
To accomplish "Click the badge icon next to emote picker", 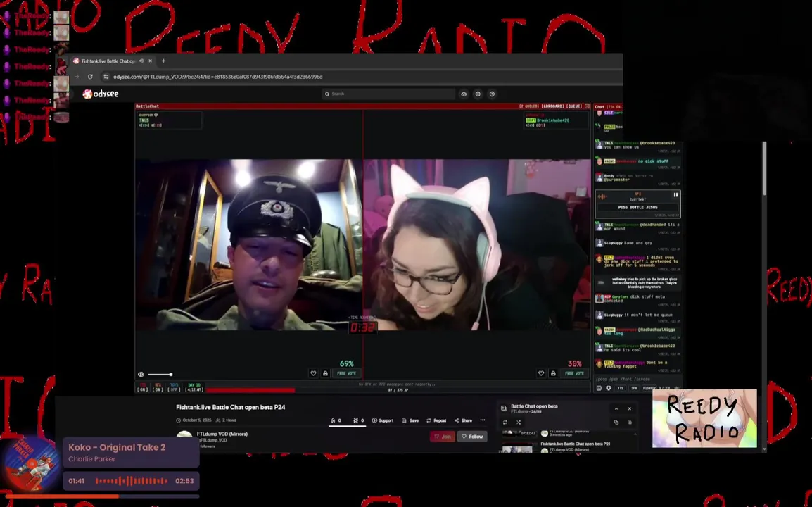I will coord(609,388).
